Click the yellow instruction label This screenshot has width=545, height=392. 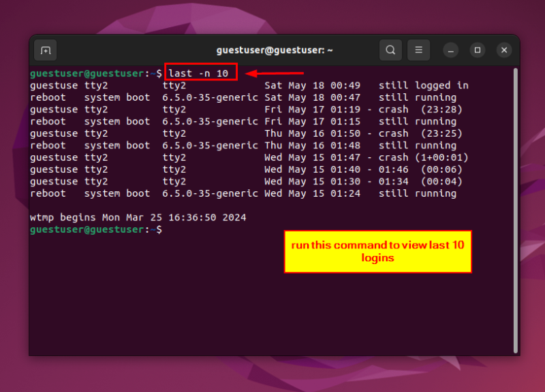click(x=377, y=251)
